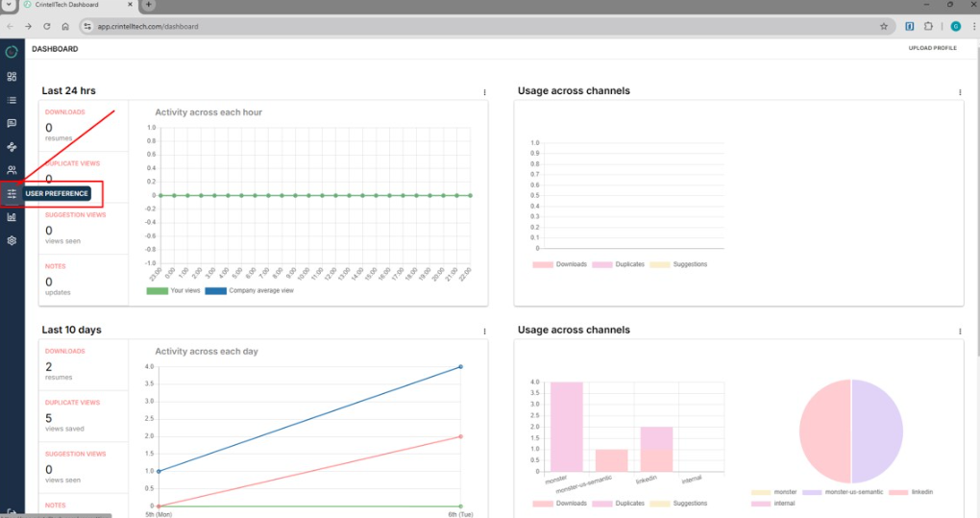Click the integrations nodes icon in sidebar

12,147
